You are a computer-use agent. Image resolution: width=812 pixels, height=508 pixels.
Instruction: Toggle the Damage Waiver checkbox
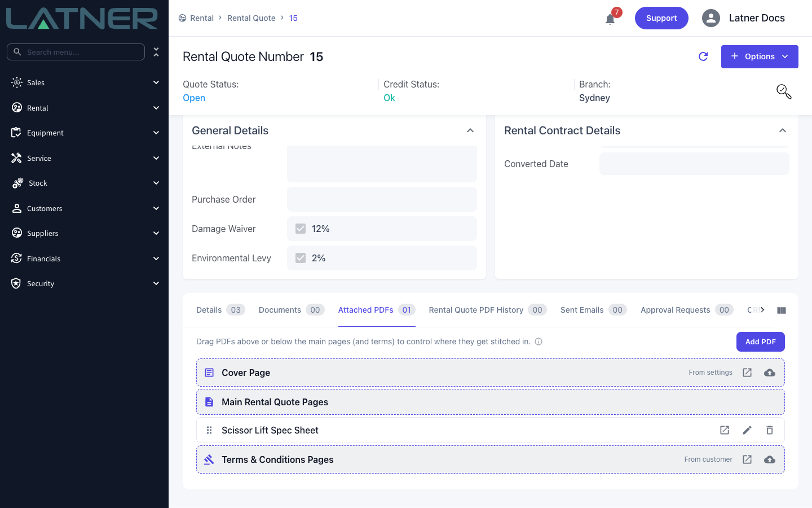(x=301, y=229)
